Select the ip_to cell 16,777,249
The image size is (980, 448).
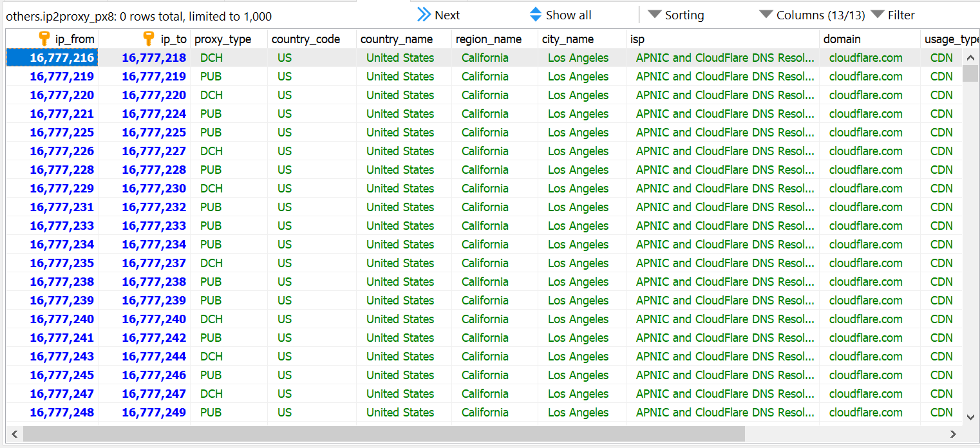click(154, 413)
